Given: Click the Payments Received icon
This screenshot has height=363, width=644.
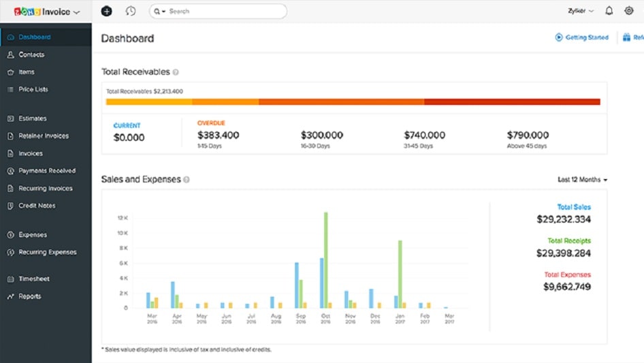Looking at the screenshot, I should pos(11,171).
